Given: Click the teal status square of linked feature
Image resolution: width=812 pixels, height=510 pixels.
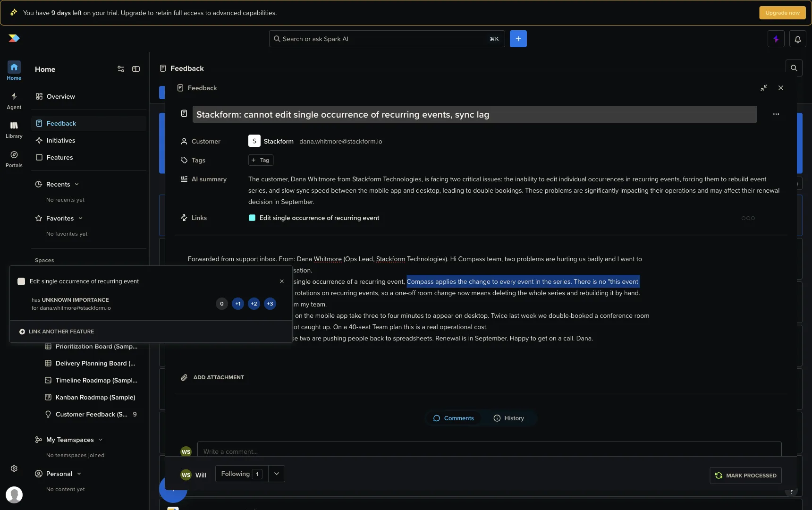Looking at the screenshot, I should (x=252, y=218).
